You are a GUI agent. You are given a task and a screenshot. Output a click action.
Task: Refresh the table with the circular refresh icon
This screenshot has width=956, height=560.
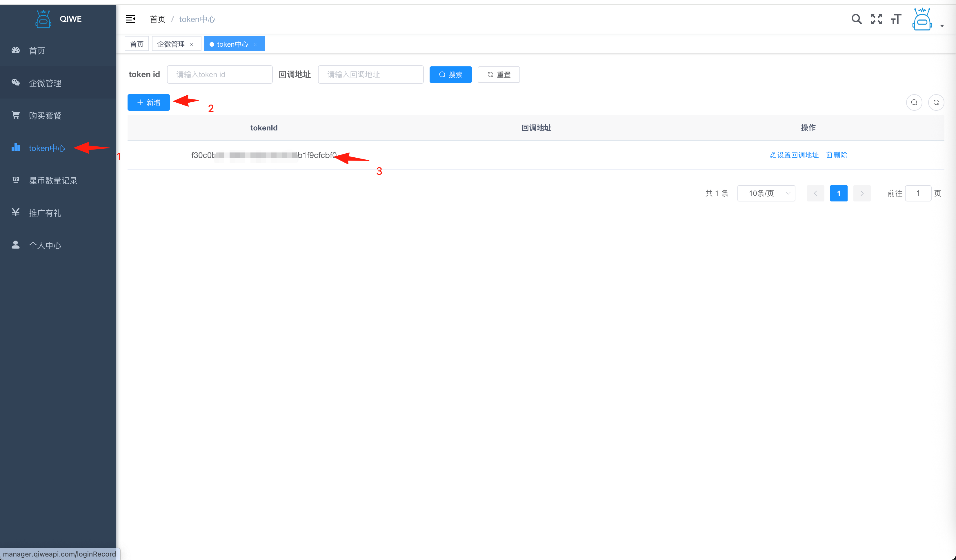tap(936, 102)
